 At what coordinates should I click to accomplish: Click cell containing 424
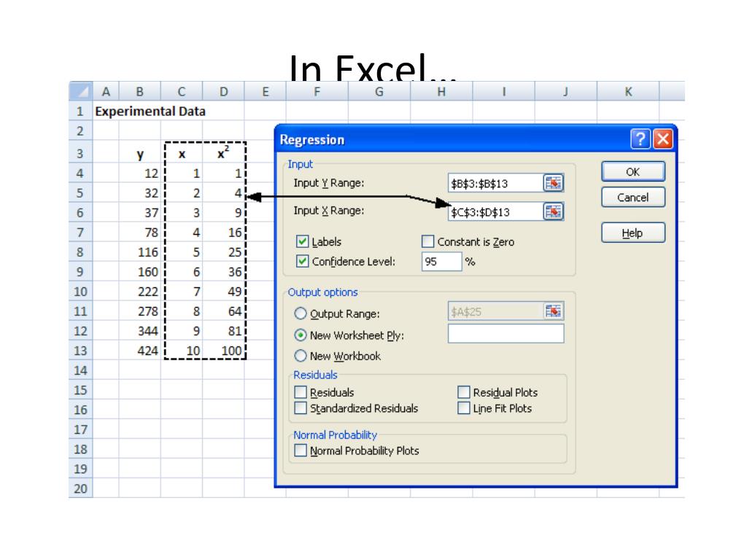pyautogui.click(x=139, y=351)
